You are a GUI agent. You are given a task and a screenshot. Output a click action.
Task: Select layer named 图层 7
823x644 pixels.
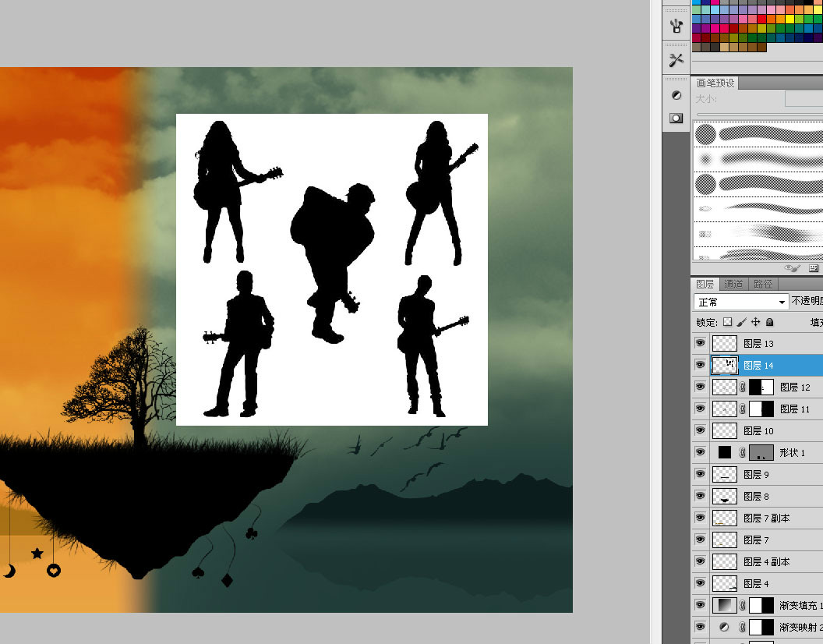756,540
